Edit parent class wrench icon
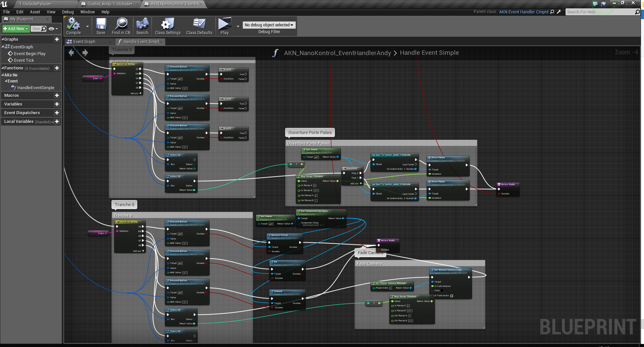 click(559, 12)
